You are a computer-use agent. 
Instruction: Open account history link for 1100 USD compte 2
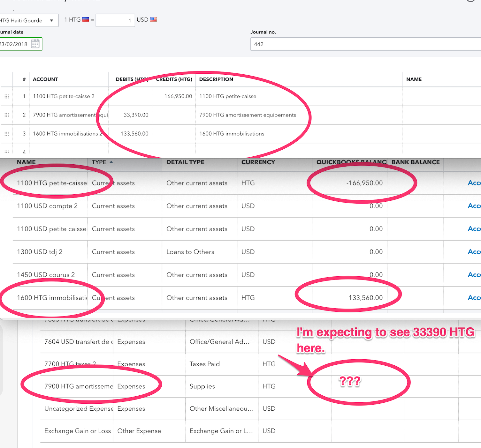point(474,206)
